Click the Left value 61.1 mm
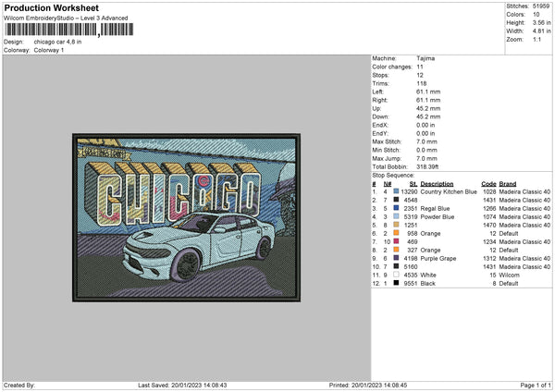Viewport: 555px width, 392px height. pyautogui.click(x=428, y=92)
